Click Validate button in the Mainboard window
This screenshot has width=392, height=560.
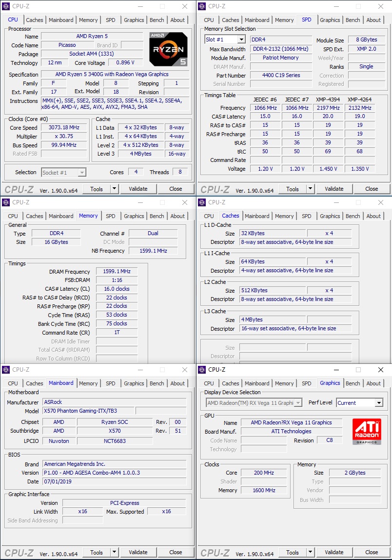(x=138, y=552)
